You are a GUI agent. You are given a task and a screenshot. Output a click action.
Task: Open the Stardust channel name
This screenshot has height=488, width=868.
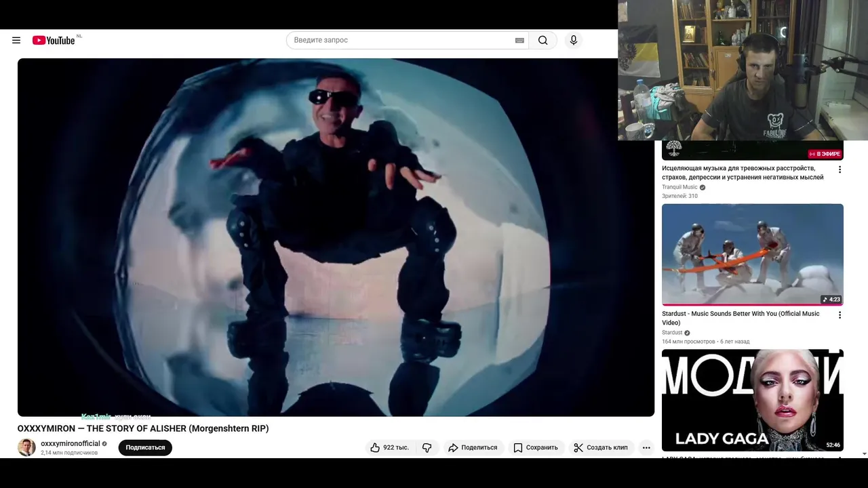[672, 333]
